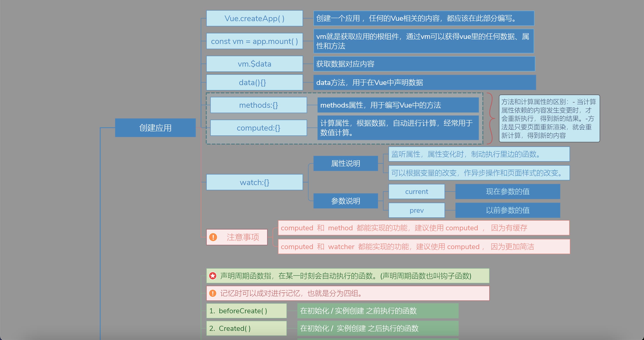Viewport: 644px width, 340px height.
Task: Select the Vue.createApp( ) node
Action: [x=255, y=18]
